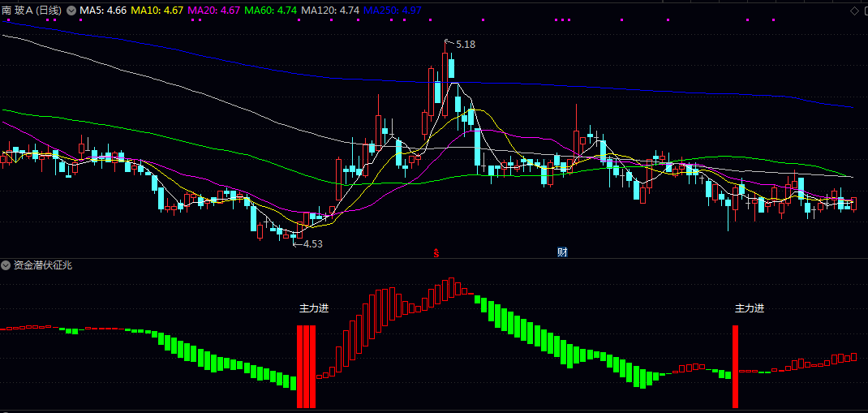
Task: Click the 4.53 low price marker
Action: pyautogui.click(x=312, y=243)
